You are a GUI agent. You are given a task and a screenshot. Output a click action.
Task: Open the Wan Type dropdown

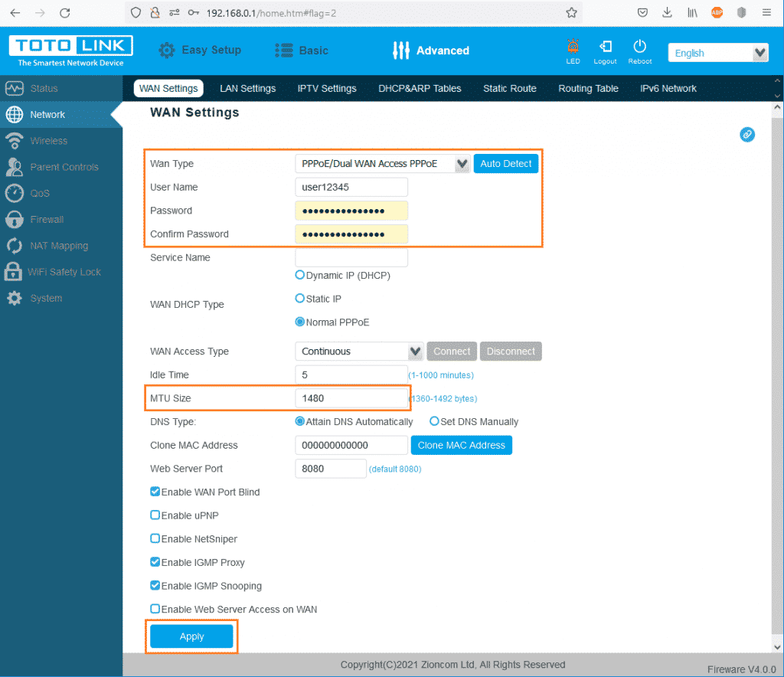pos(382,164)
